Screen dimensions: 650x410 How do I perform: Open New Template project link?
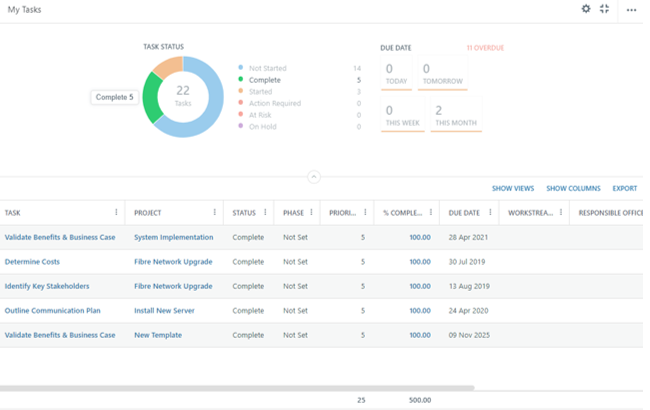tap(158, 335)
